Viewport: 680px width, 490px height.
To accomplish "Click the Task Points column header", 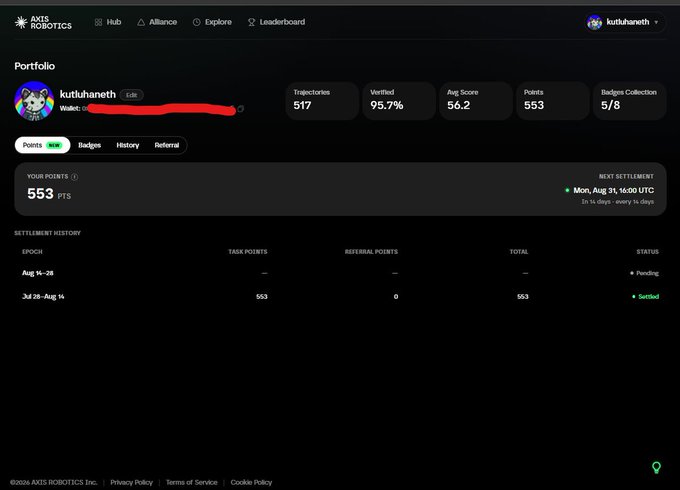I will (248, 252).
